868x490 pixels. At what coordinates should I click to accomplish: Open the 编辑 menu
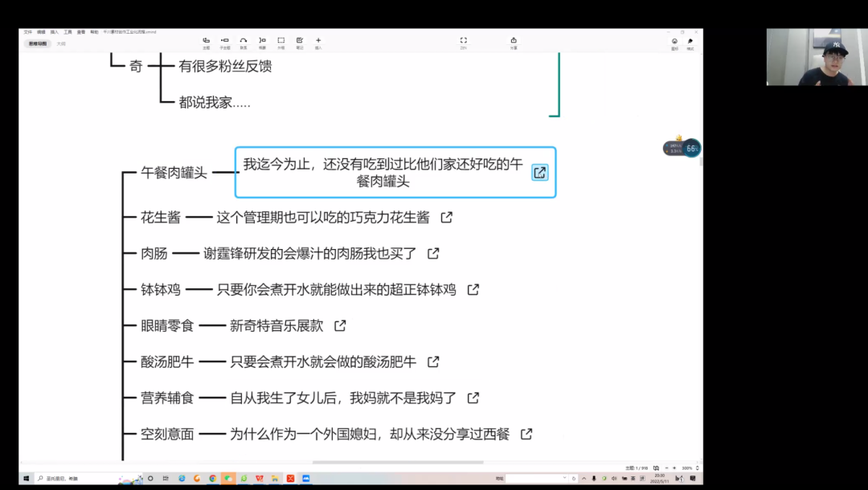click(x=41, y=32)
